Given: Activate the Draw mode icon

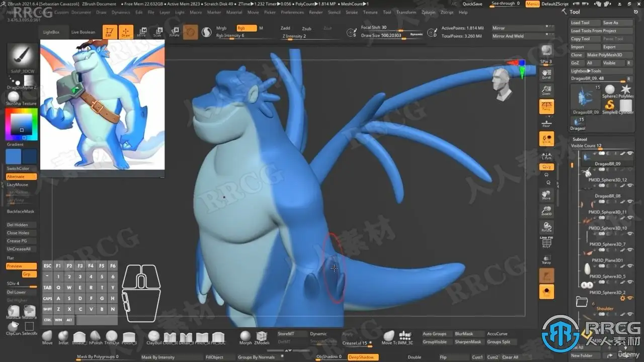Looking at the screenshot, I should (x=126, y=32).
